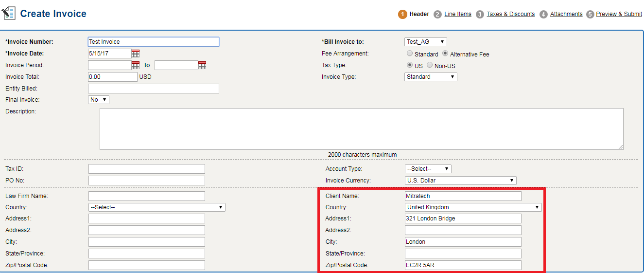
Task: Click client Zip field EC2R 5AR
Action: [463, 265]
